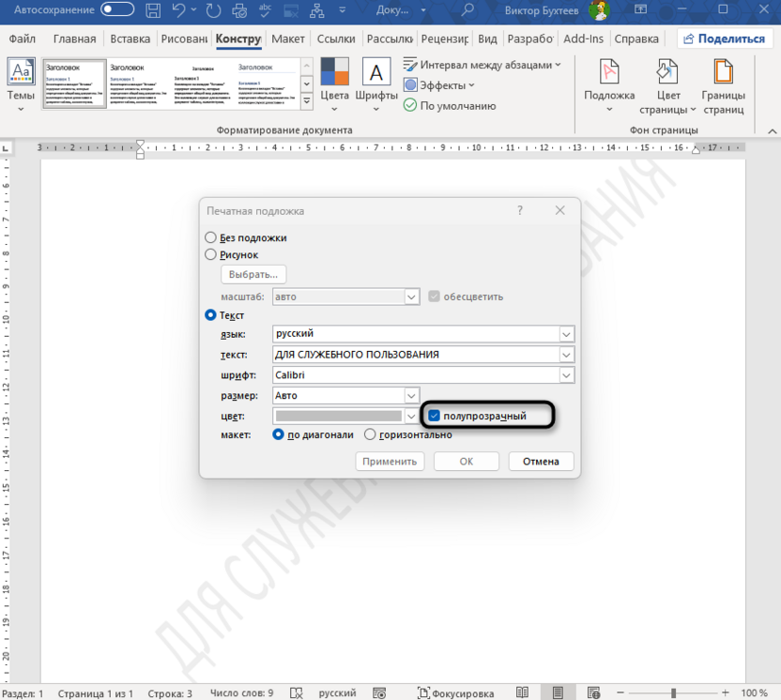Choose 'горизонтально' layout option
The height and width of the screenshot is (700, 781).
370,434
